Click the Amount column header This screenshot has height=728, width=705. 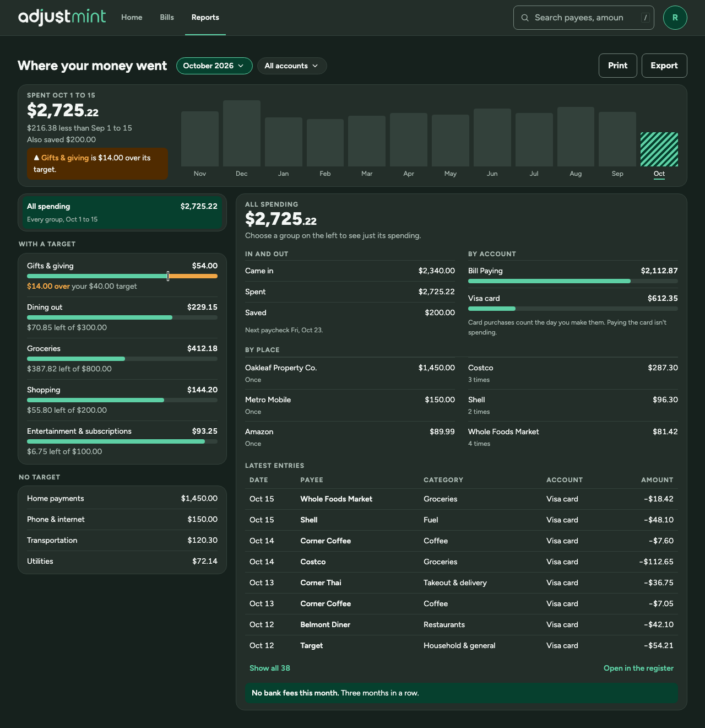(x=657, y=480)
